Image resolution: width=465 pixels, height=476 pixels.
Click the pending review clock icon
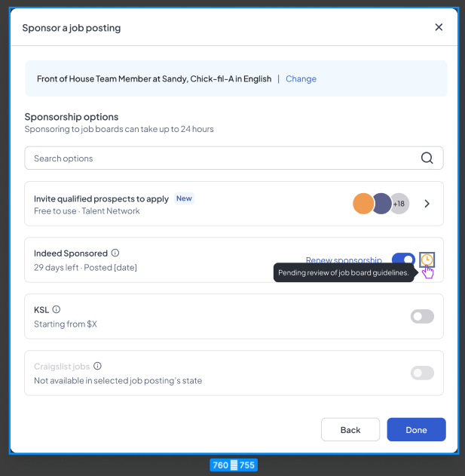(427, 259)
